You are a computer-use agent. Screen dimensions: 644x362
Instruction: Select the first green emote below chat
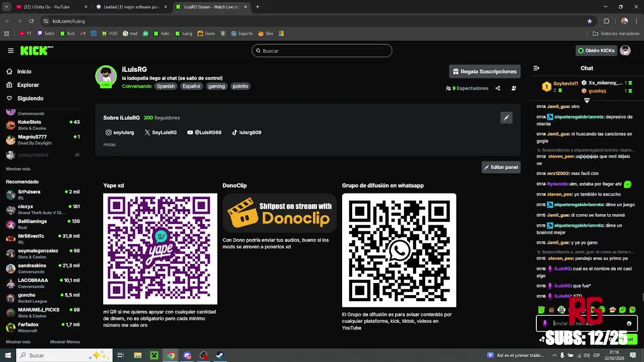pyautogui.click(x=541, y=310)
